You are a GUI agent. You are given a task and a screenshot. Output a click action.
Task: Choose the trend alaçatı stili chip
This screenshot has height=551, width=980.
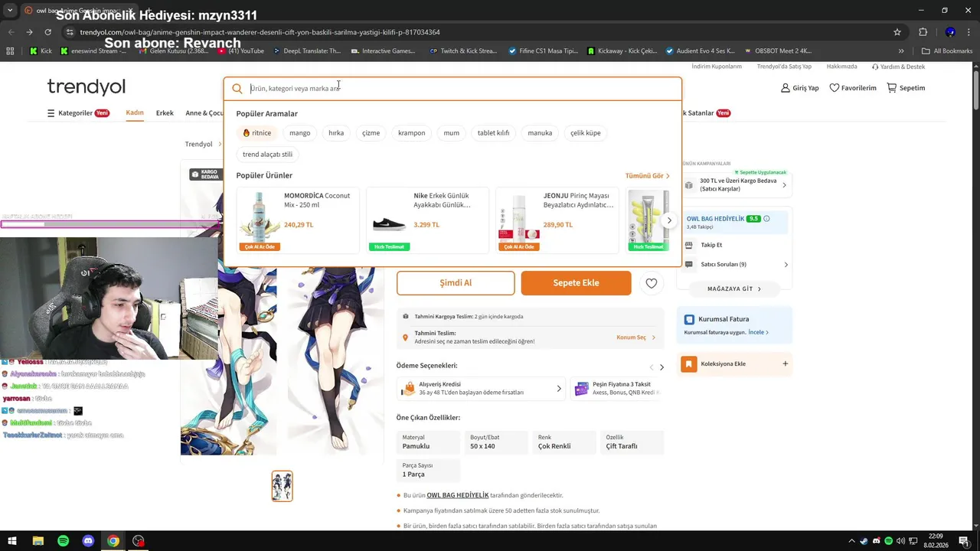[268, 155]
